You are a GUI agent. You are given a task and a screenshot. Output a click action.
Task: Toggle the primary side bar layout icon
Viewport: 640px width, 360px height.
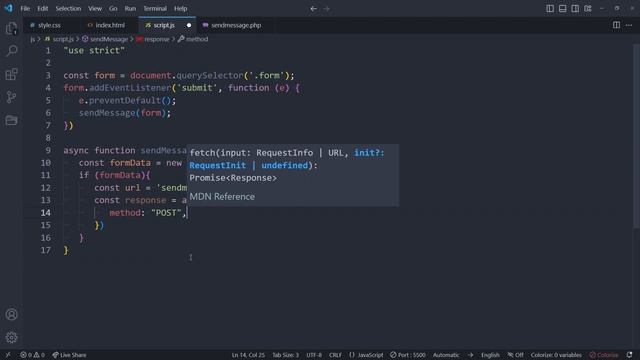(550, 9)
